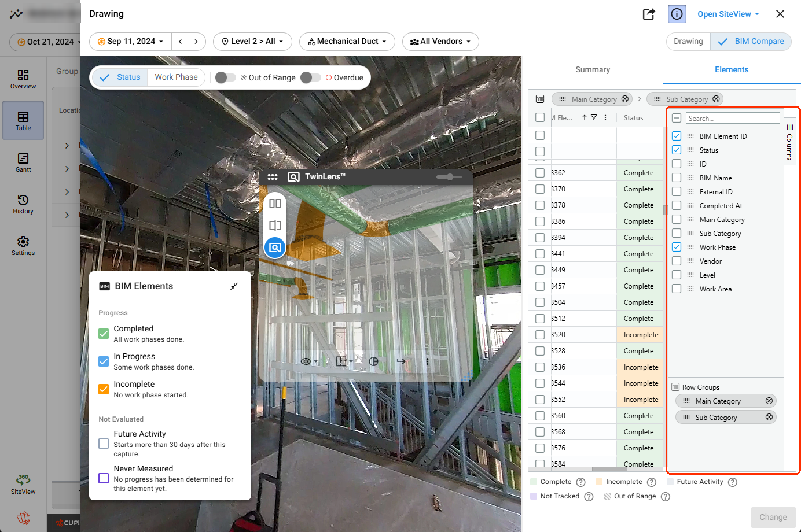Select the Work Phase tab
This screenshot has height=532, width=801.
coord(176,77)
